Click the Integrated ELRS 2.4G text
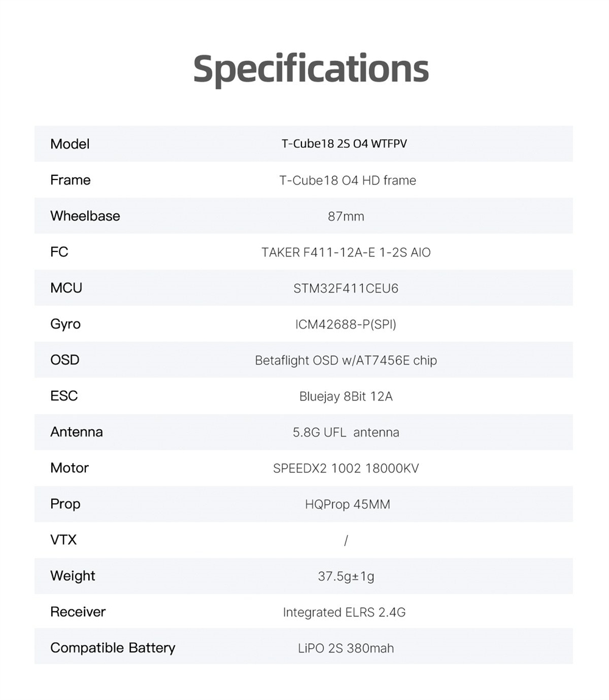609x700 pixels. pyautogui.click(x=344, y=612)
